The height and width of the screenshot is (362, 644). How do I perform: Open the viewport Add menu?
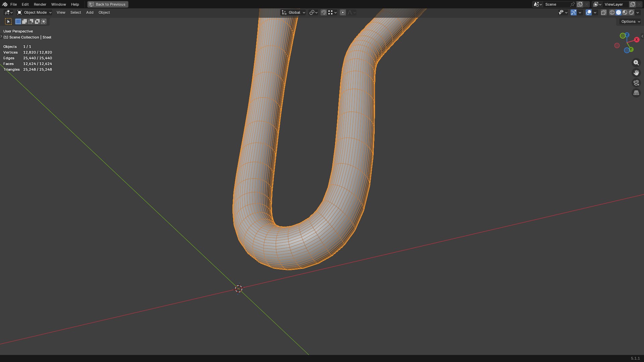click(x=90, y=12)
